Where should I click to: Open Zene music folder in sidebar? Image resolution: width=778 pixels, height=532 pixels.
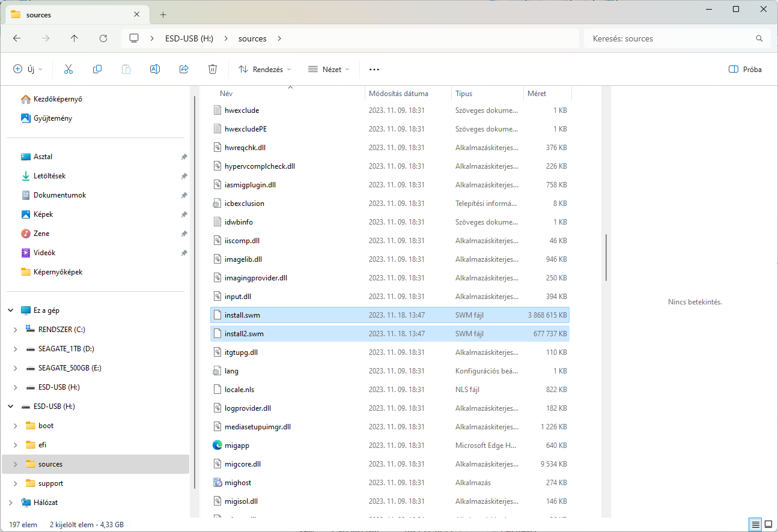35,234
